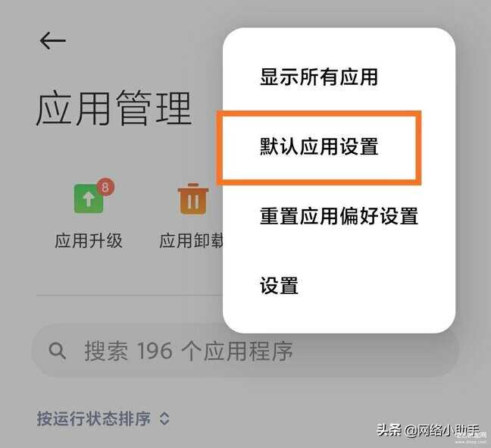Open the orange 应用卸载 trash icon

click(x=193, y=199)
